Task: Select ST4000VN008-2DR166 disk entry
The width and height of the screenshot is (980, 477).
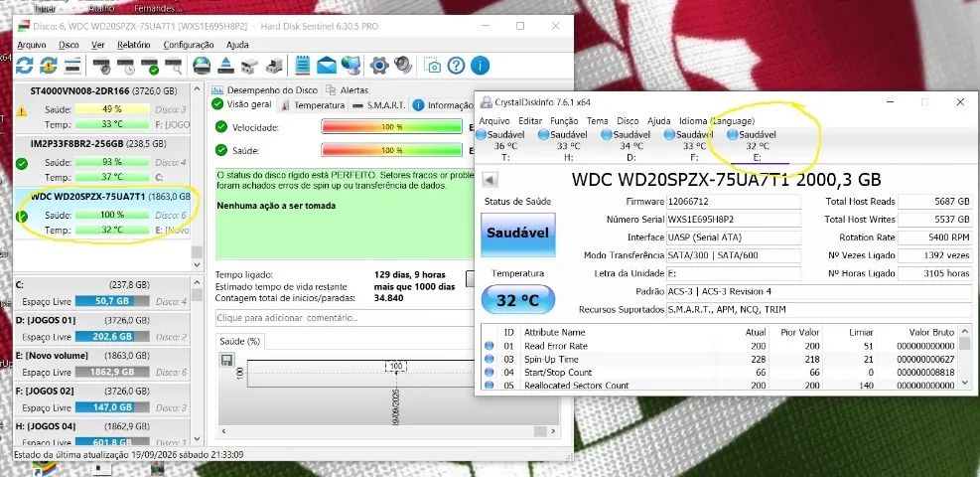Action: click(x=102, y=108)
